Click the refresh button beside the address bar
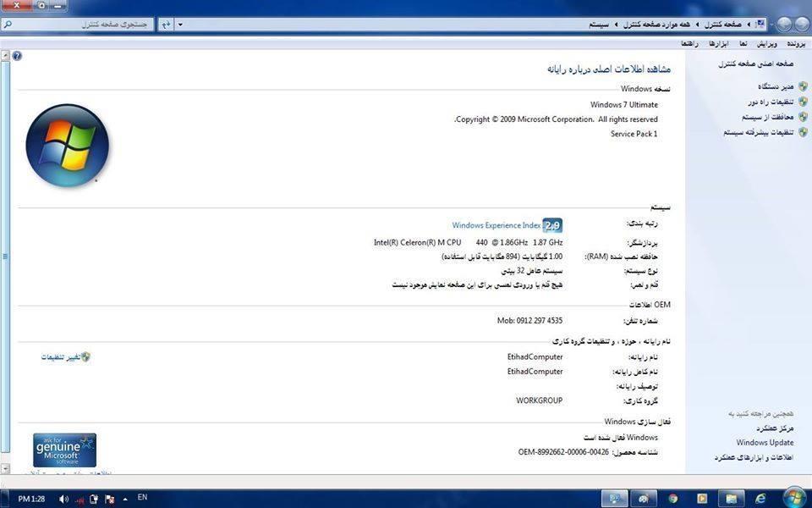812x508 pixels. [166, 25]
